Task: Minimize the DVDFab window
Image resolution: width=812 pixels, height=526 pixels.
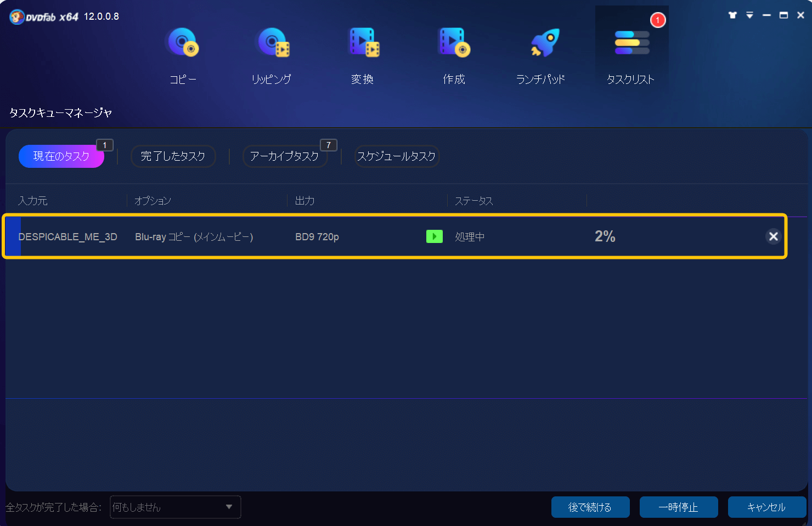Action: pyautogui.click(x=766, y=15)
